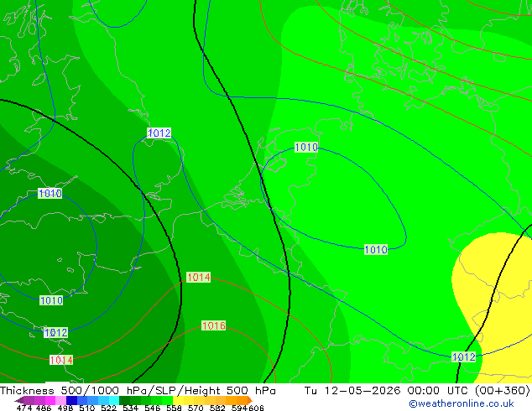Pick the bright yellow legend segment right of 558
Image resolution: width=532 pixels, height=411 pixels.
pos(178,400)
